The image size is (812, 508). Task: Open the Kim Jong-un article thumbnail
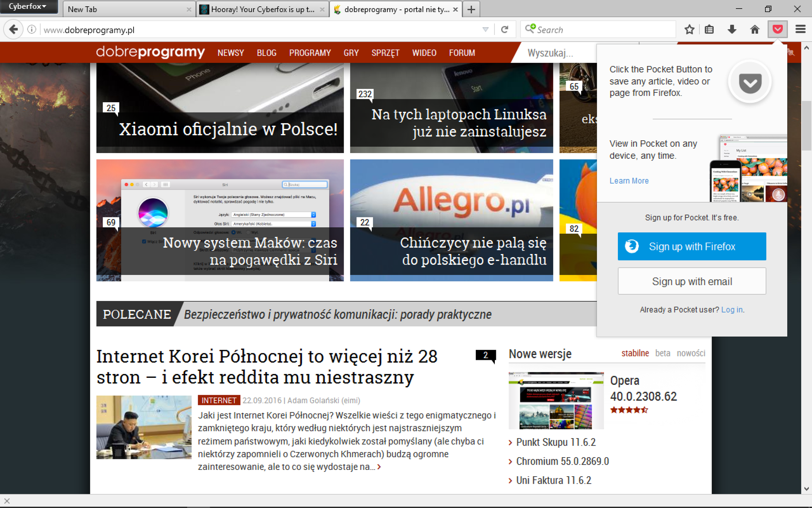[144, 427]
